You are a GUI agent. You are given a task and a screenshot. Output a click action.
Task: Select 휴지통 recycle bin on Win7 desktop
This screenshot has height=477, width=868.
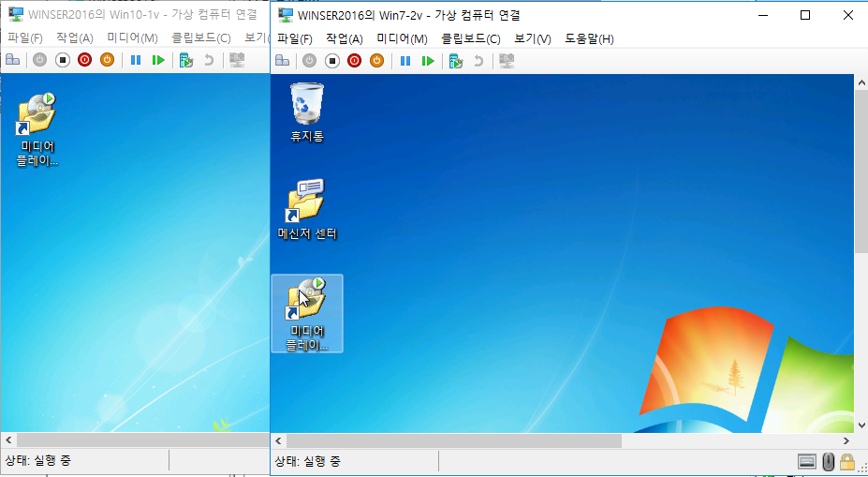[x=307, y=112]
